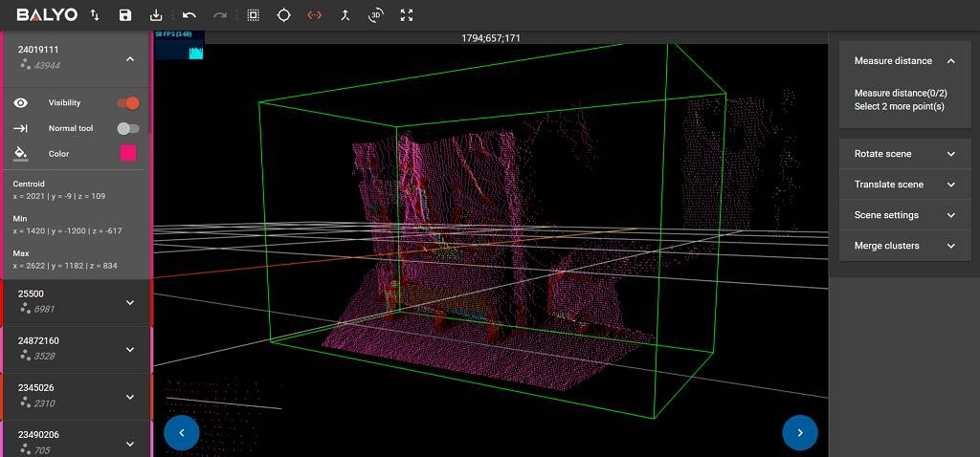The image size is (980, 457).
Task: Expand the Rotate scene section
Action: 905,154
